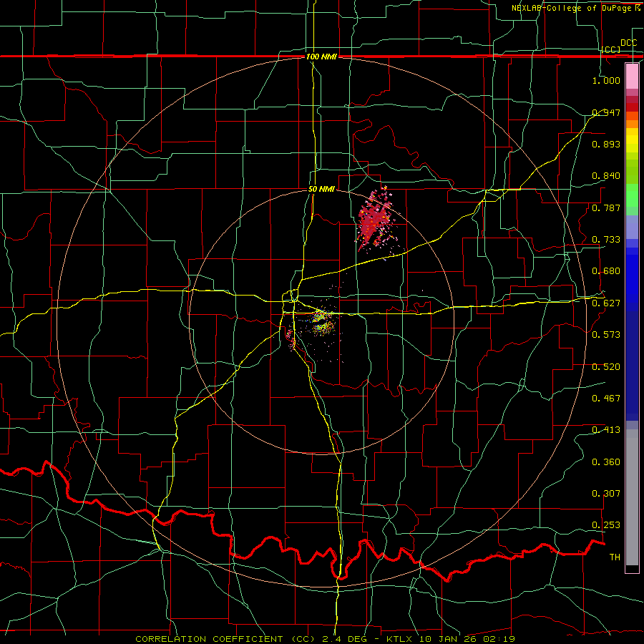Click the 0.307 scale value
The image size is (644, 644).
pos(606,494)
